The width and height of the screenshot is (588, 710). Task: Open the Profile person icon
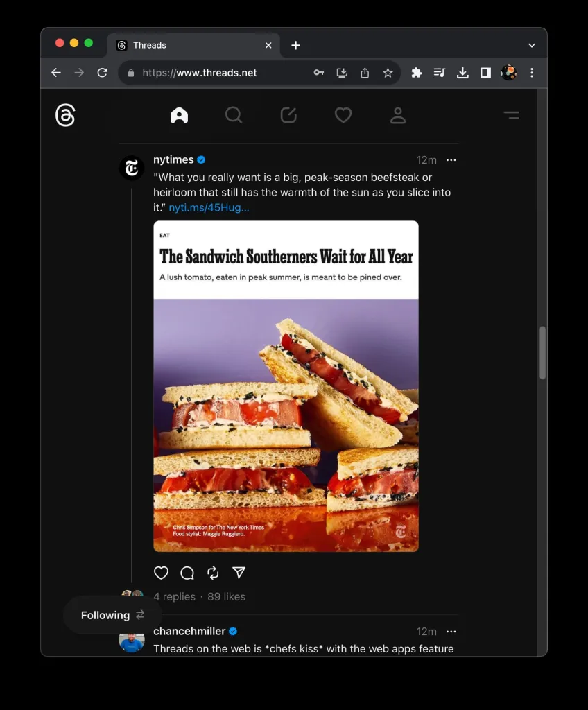click(398, 115)
